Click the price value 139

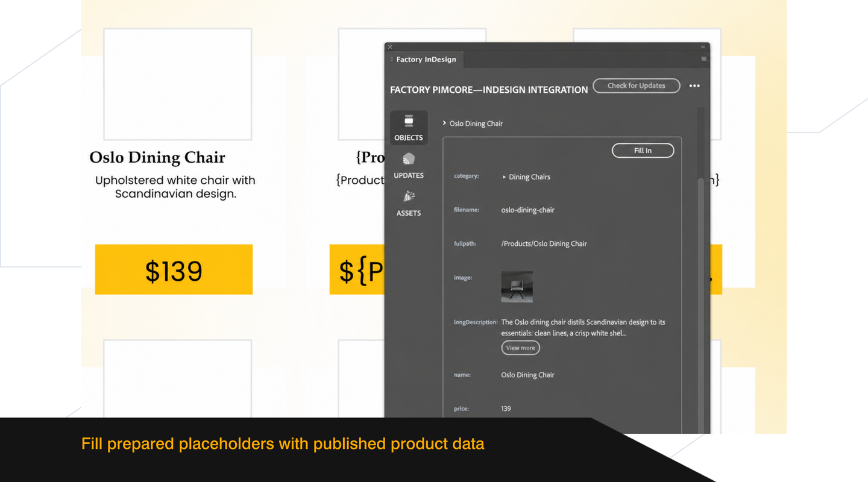tap(506, 408)
